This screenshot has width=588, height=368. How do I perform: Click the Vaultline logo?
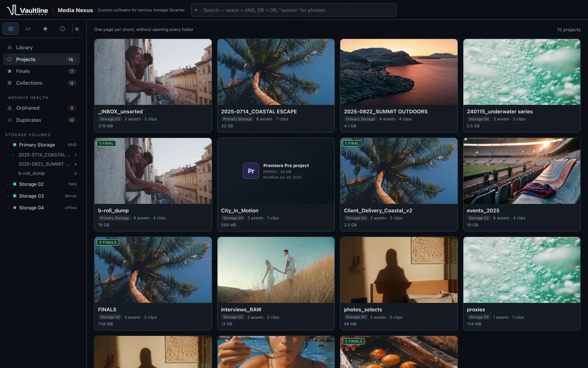[27, 10]
